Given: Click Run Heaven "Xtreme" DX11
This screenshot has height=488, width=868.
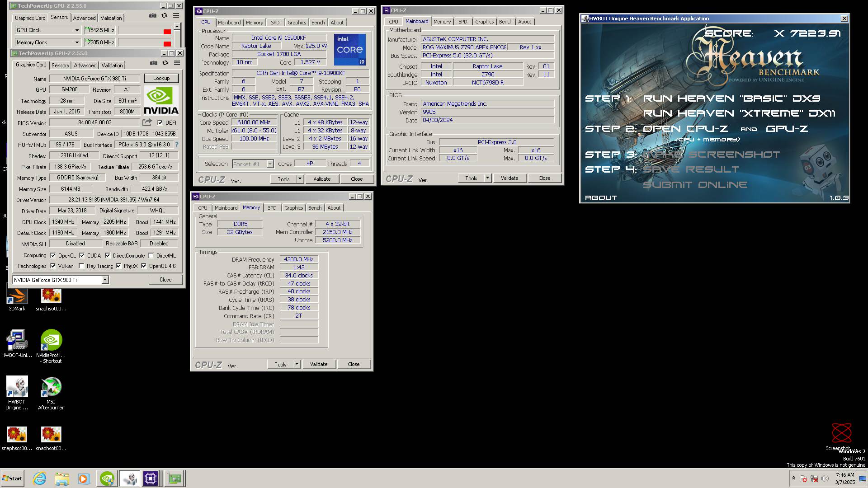Looking at the screenshot, I should [739, 113].
